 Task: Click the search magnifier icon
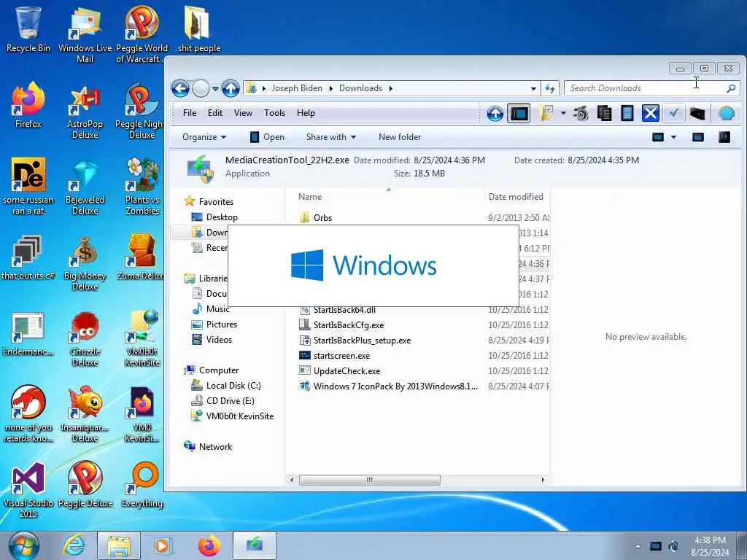coord(731,88)
